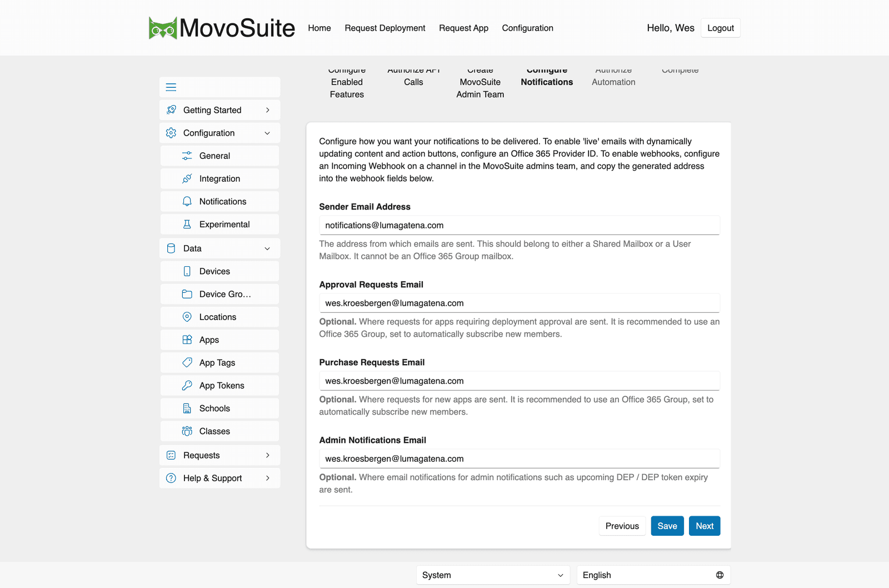The image size is (889, 588).
Task: Click the Classes people icon
Action: [x=187, y=431]
